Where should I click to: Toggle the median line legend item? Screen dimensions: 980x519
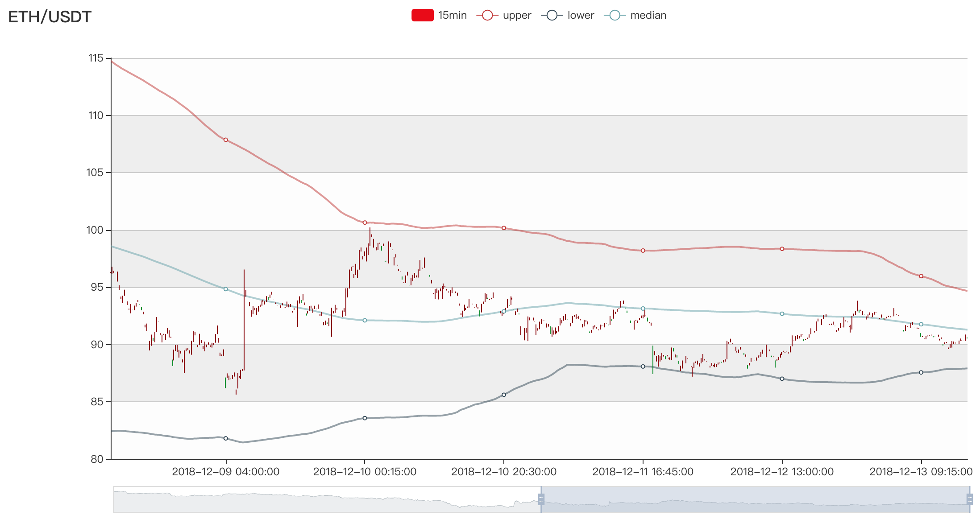pos(648,15)
